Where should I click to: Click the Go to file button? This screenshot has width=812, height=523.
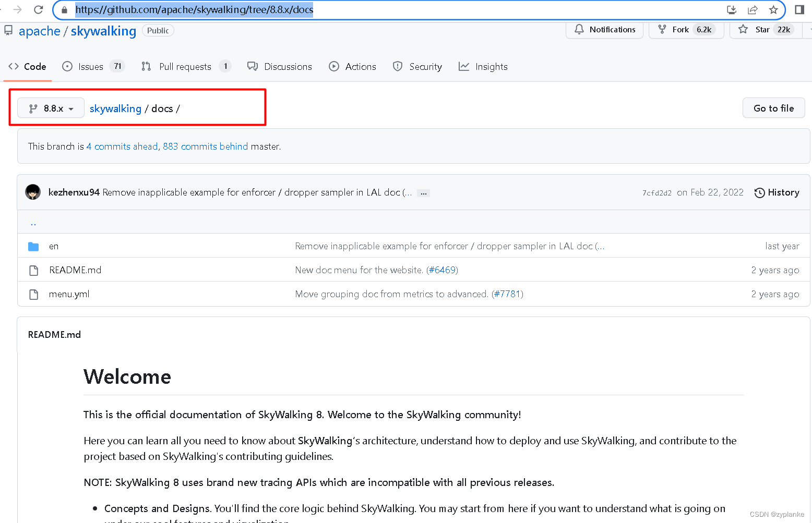point(773,108)
